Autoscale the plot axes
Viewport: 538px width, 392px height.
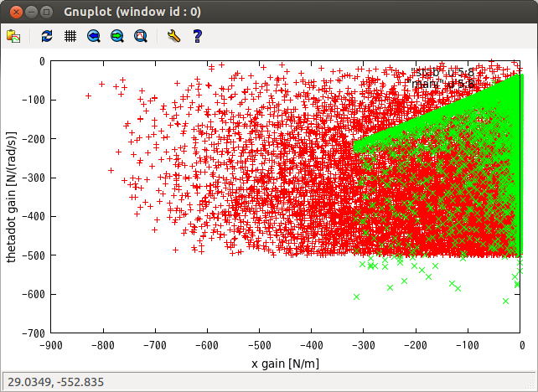coord(141,36)
